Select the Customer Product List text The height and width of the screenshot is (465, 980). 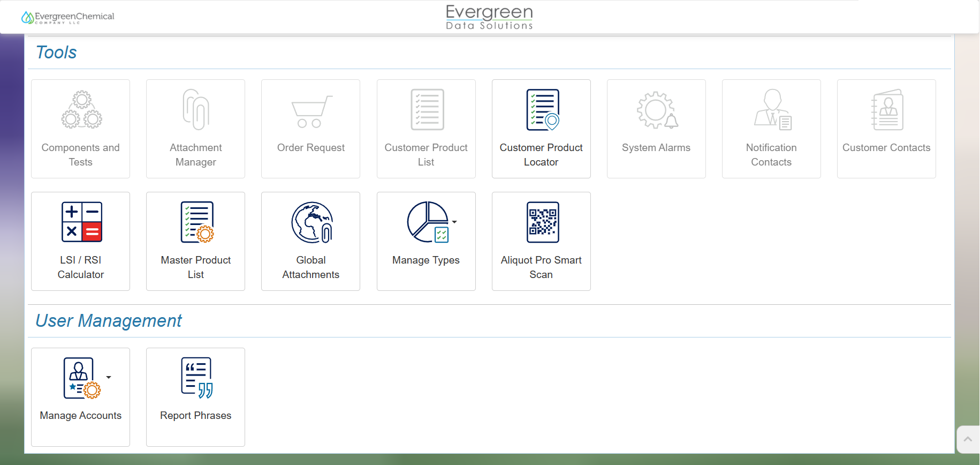point(426,155)
